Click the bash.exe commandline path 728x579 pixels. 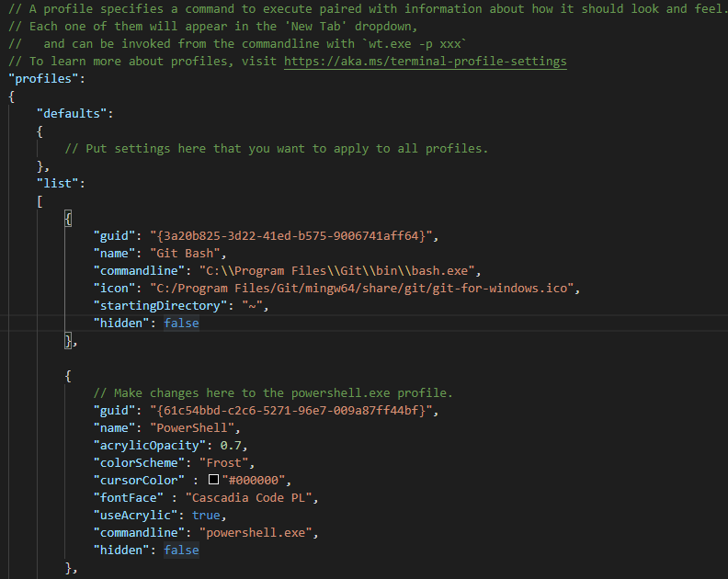pos(336,271)
